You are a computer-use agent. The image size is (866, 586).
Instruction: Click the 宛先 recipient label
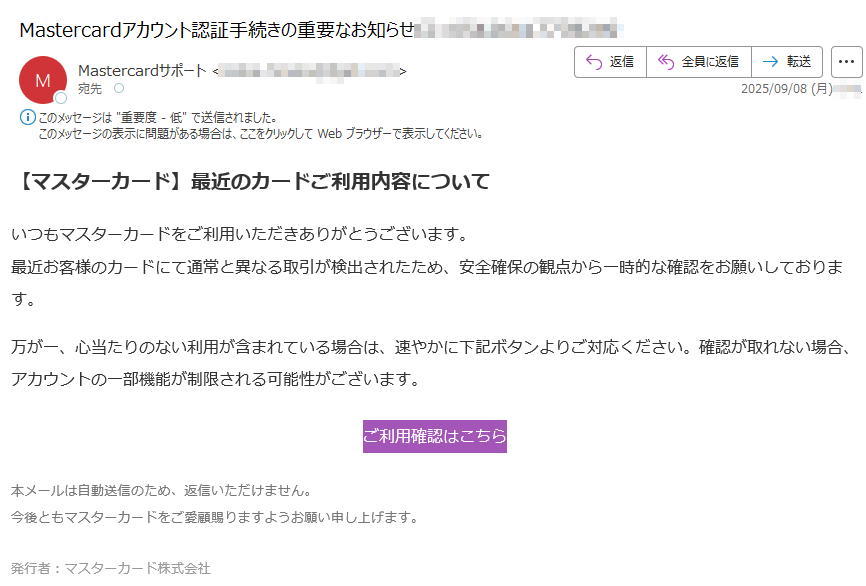coord(90,88)
